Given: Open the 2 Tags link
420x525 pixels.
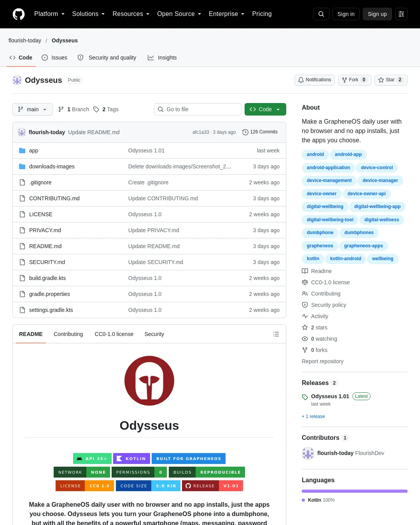Looking at the screenshot, I should [106, 109].
